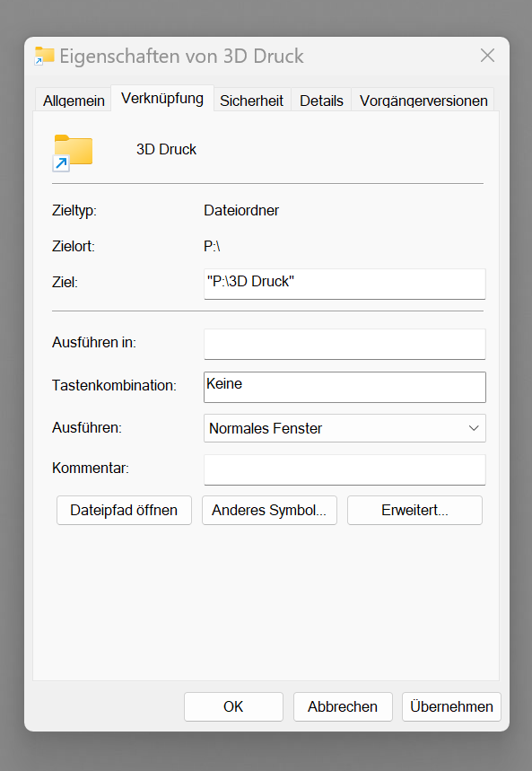Open the Ausführen dropdown

coord(344,428)
